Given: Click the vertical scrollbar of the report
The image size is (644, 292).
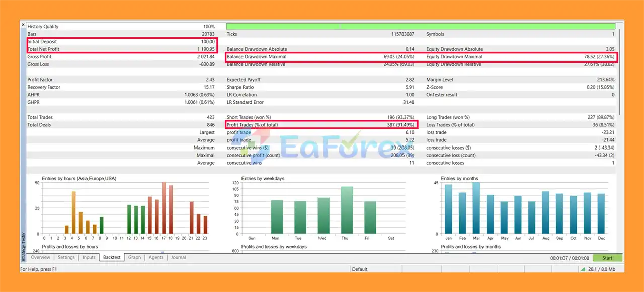Looking at the screenshot, I should [619, 70].
